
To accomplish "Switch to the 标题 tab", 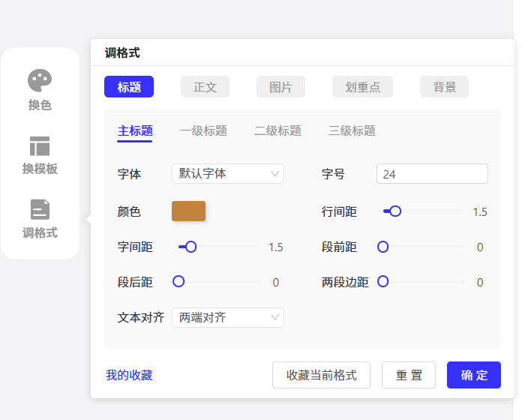I will [129, 87].
